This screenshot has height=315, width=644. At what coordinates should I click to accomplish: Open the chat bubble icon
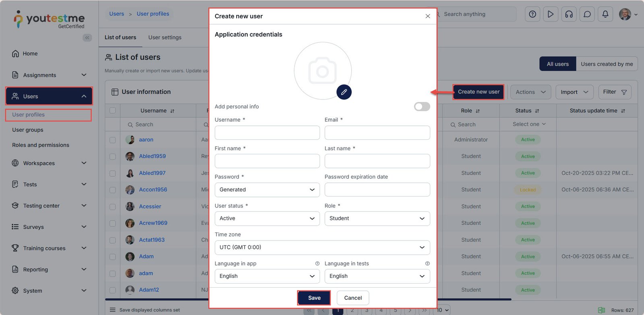tap(587, 14)
